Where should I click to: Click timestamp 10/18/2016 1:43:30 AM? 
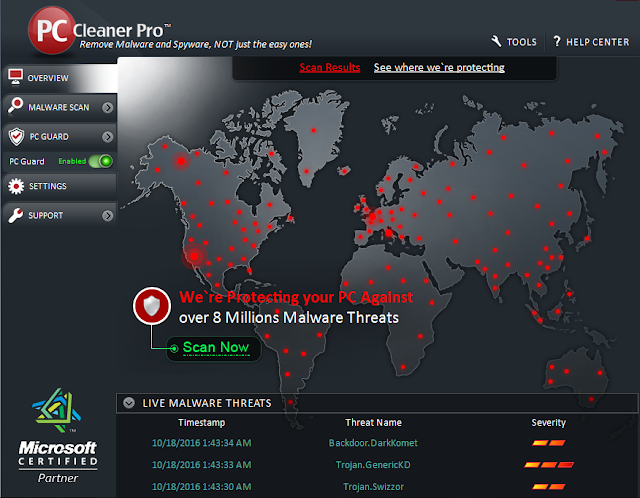click(x=202, y=487)
